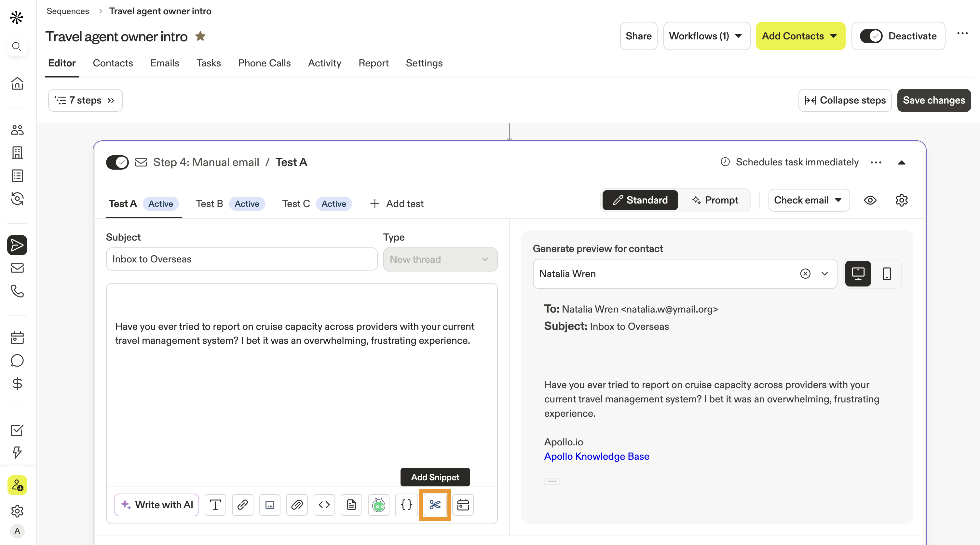The height and width of the screenshot is (545, 980).
Task: Click the insert link icon in toolbar
Action: coord(242,505)
